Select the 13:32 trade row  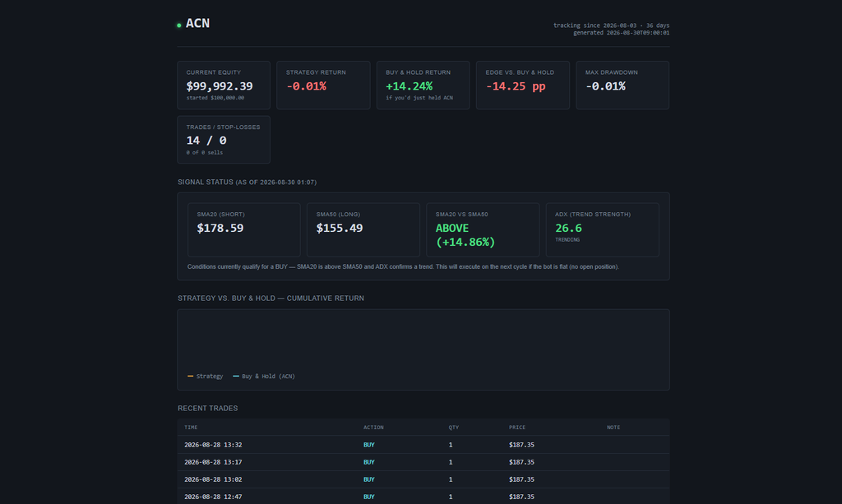tap(423, 445)
